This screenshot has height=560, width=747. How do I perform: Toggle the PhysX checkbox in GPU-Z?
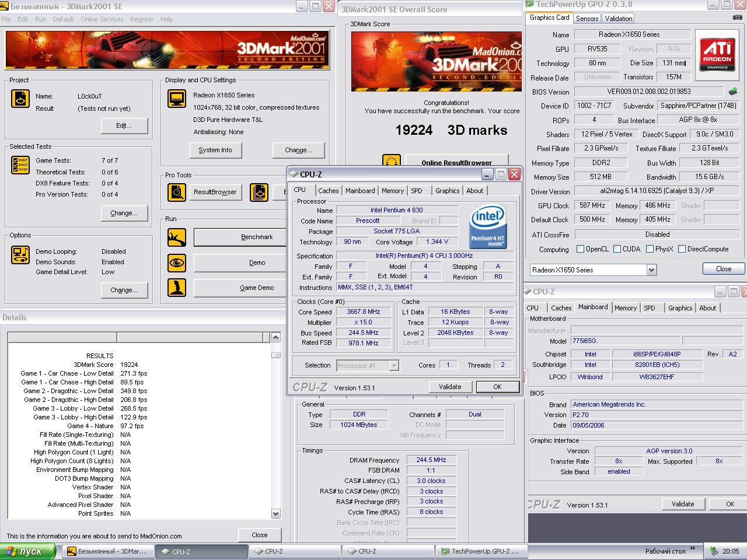tap(650, 249)
